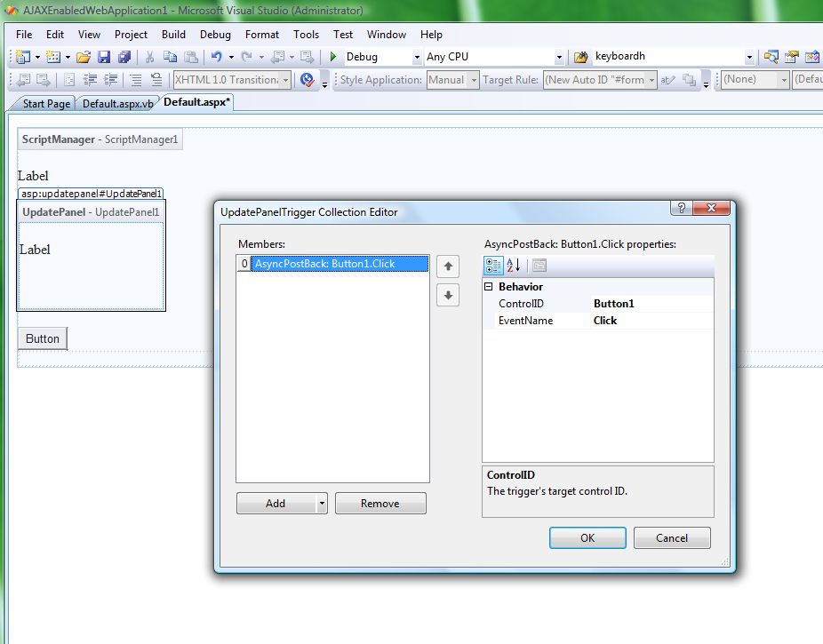The width and height of the screenshot is (823, 644).
Task: Open the keyboardh find combo box
Action: pos(749,57)
